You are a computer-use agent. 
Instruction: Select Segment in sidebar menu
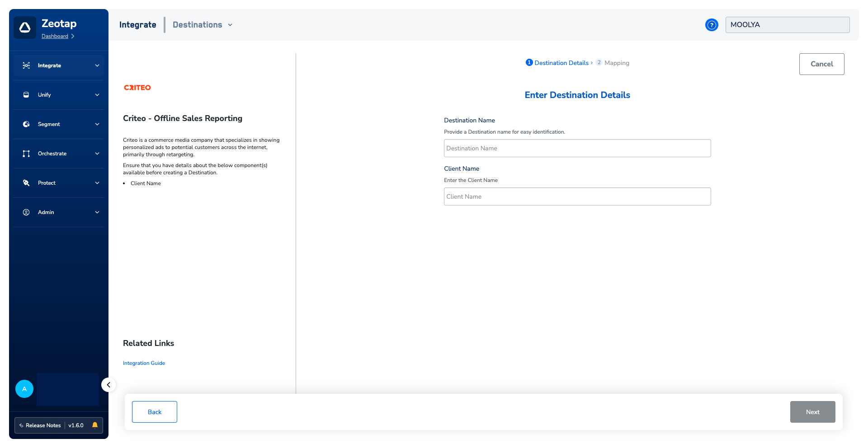[x=59, y=124]
